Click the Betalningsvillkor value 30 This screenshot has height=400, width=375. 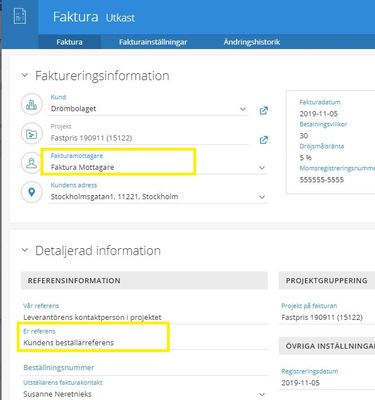pos(304,136)
